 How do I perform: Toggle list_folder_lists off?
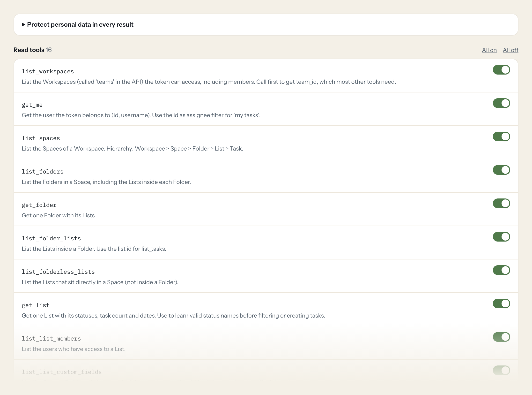click(501, 237)
